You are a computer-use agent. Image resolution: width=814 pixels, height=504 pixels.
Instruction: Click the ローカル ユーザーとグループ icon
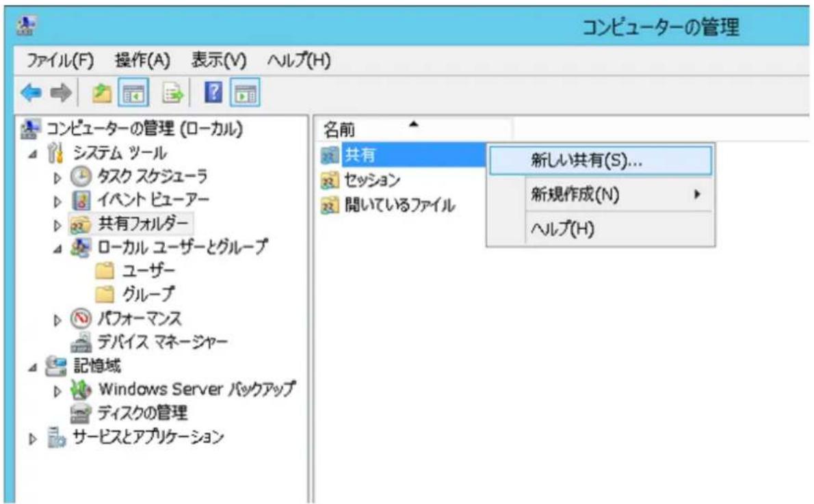click(81, 248)
